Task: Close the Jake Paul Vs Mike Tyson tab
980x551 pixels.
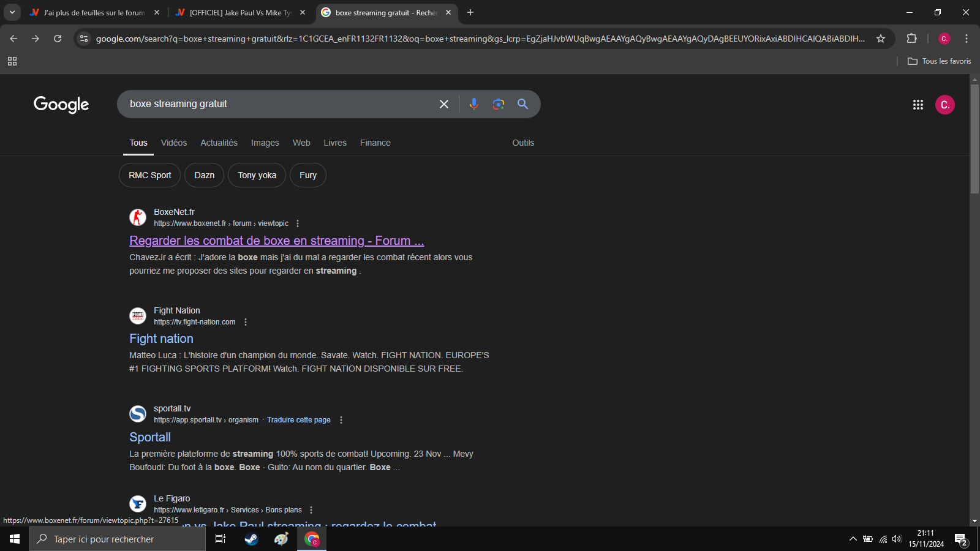Action: coord(303,12)
